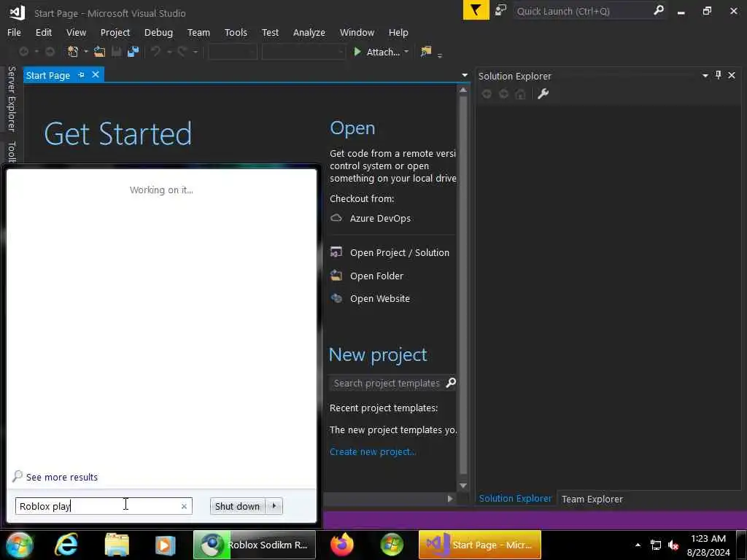
Task: Click the Navigate Backward toolbar icon
Action: pos(23,52)
